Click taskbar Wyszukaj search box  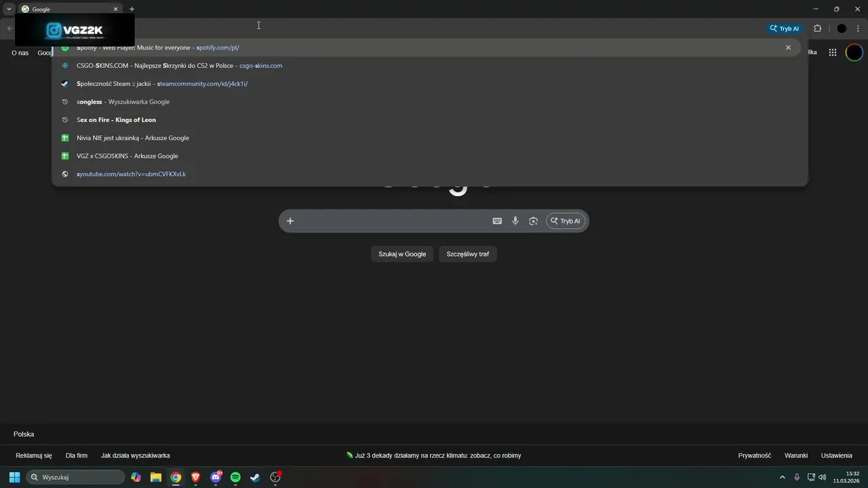pyautogui.click(x=75, y=477)
